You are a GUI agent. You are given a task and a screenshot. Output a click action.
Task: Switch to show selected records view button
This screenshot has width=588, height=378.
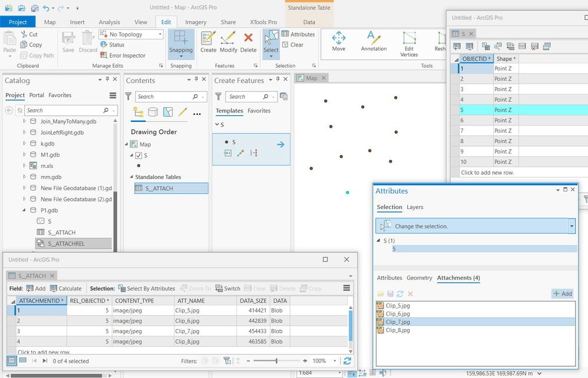(x=23, y=361)
